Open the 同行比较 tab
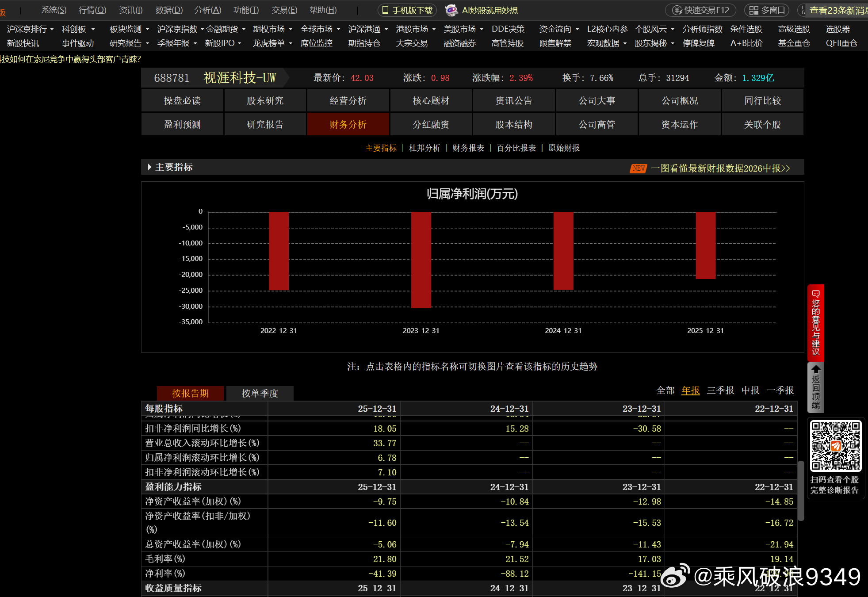The image size is (868, 597). tap(763, 100)
